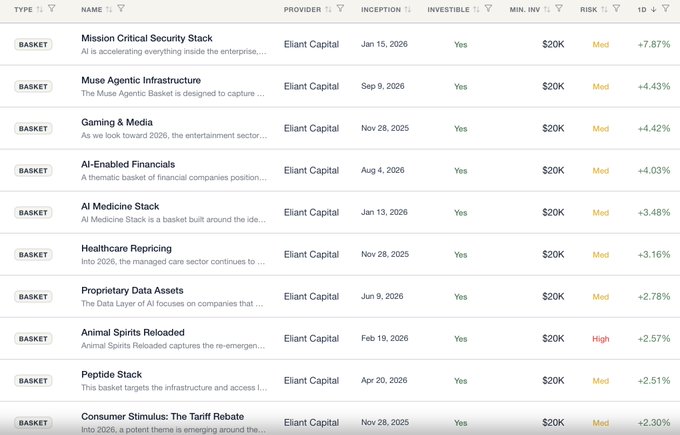The image size is (680, 435).
Task: Click Eliant Capital in AI Medicine Stack row
Action: coord(311,213)
